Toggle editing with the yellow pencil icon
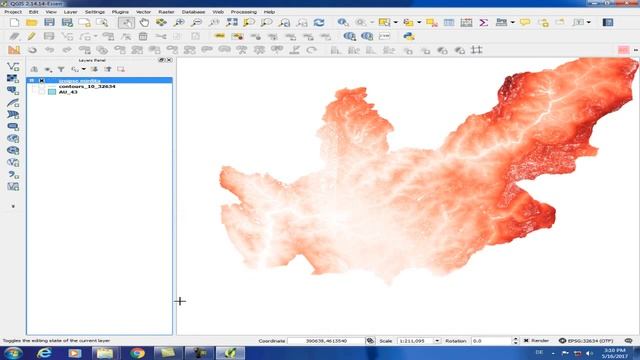This screenshot has height=360, width=640. pos(31,36)
